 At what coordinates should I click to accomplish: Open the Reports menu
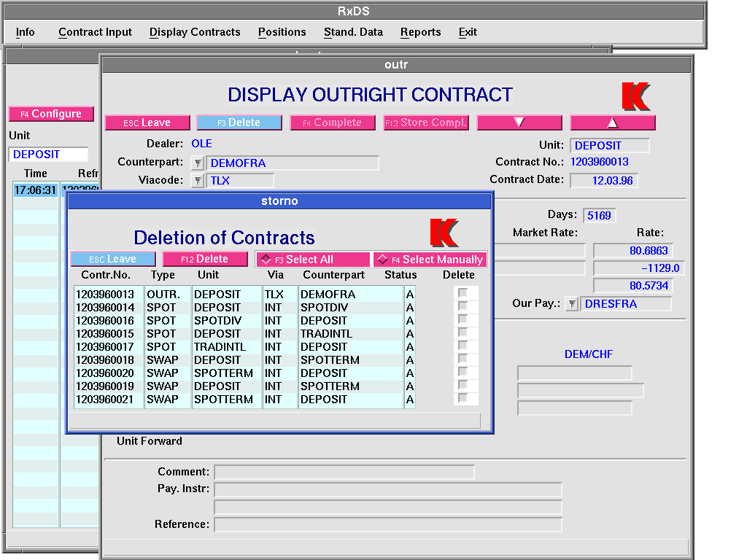(x=420, y=32)
